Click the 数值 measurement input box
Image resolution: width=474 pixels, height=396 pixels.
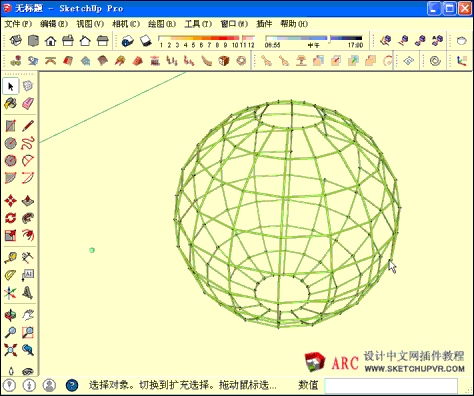[x=391, y=386]
